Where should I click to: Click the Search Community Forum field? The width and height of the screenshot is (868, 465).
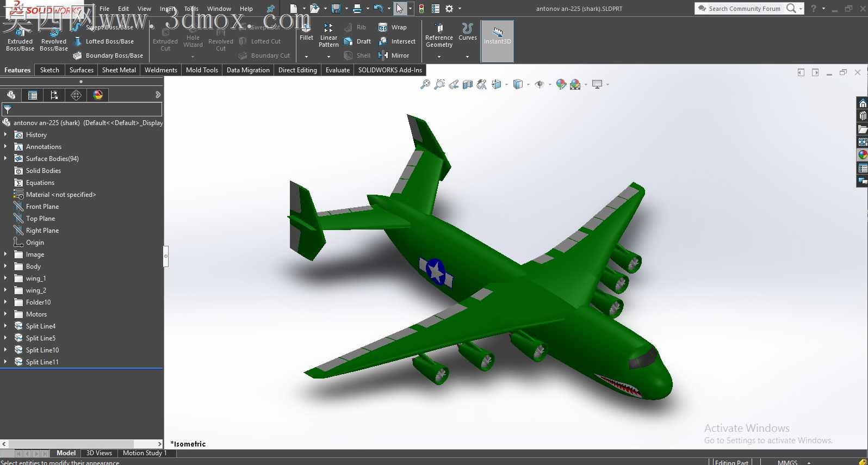[744, 9]
